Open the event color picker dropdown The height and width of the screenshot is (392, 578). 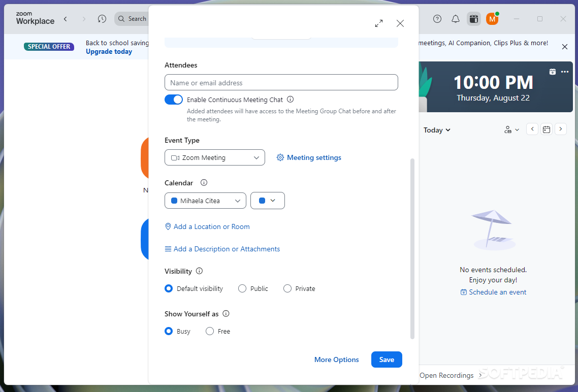click(x=268, y=201)
